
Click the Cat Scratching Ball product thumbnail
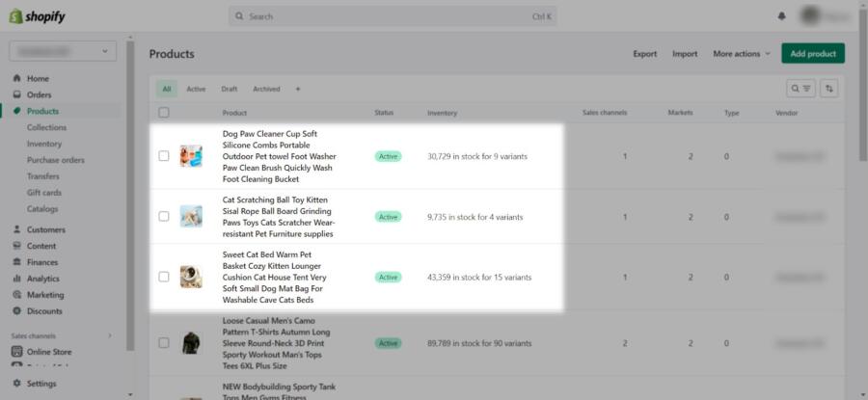191,216
